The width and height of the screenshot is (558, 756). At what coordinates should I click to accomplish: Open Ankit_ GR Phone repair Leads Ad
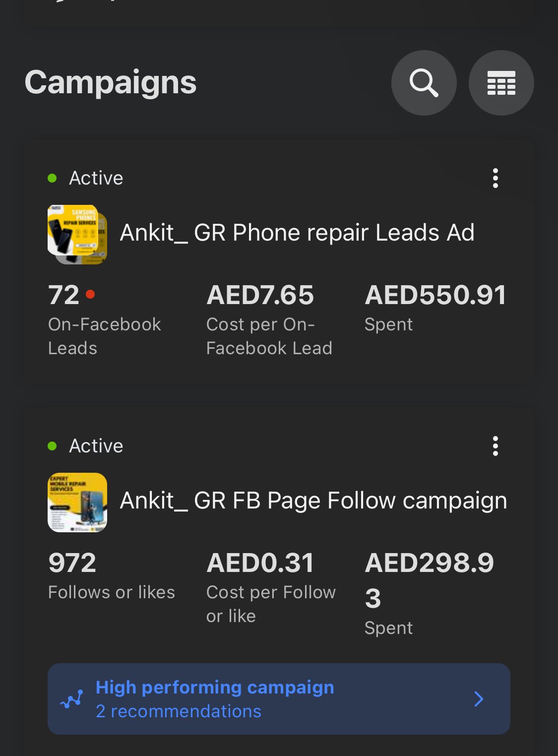(297, 233)
